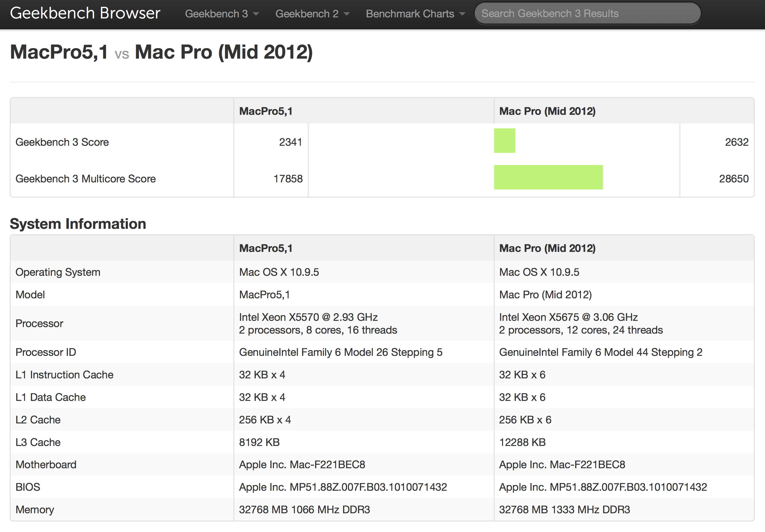Click the MacPro5,1 model value cell

pos(265,294)
